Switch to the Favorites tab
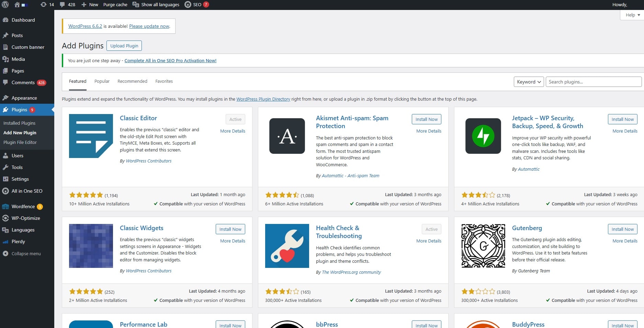This screenshot has width=644, height=328. click(164, 81)
